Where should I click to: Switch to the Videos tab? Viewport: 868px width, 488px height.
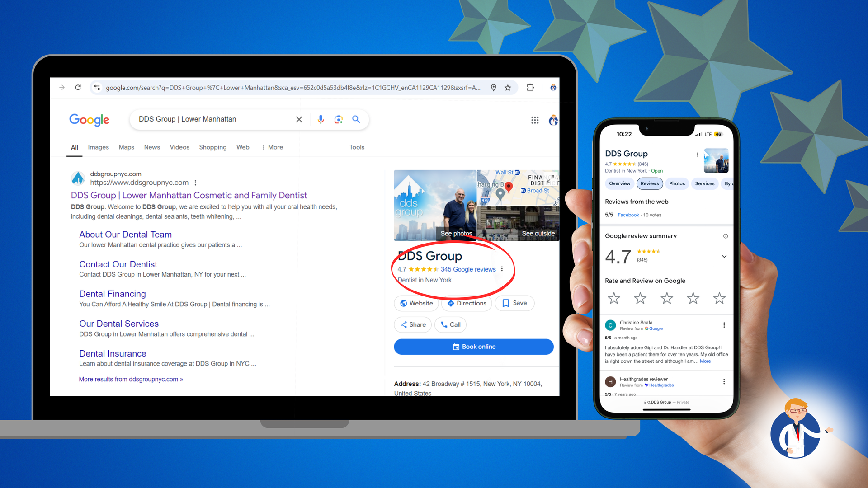click(x=179, y=147)
